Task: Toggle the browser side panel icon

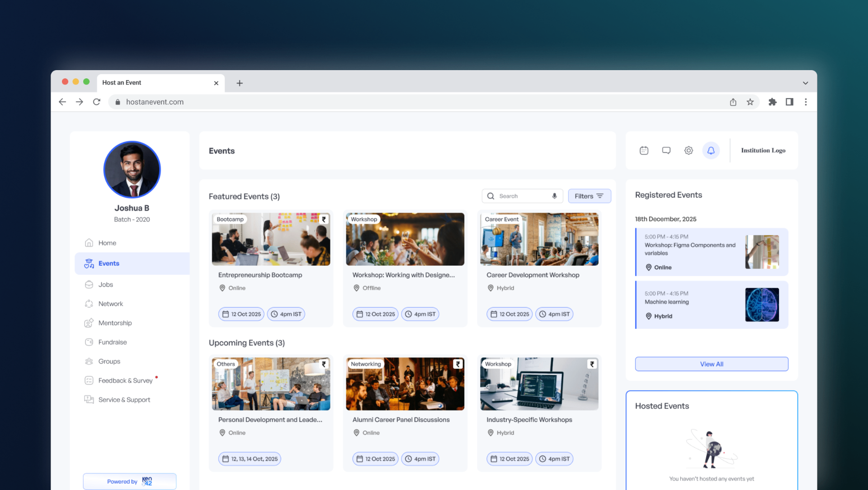Action: (789, 102)
